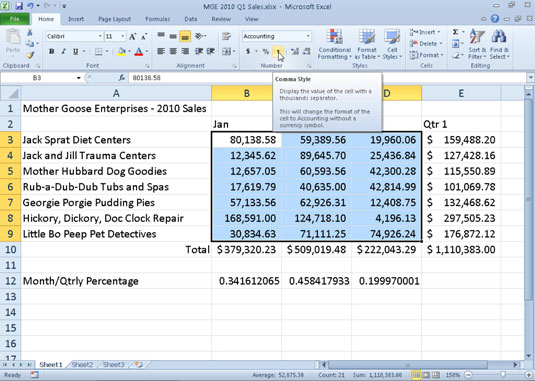Open the Calibri font name dropdown
This screenshot has height=381, width=535.
(100, 36)
